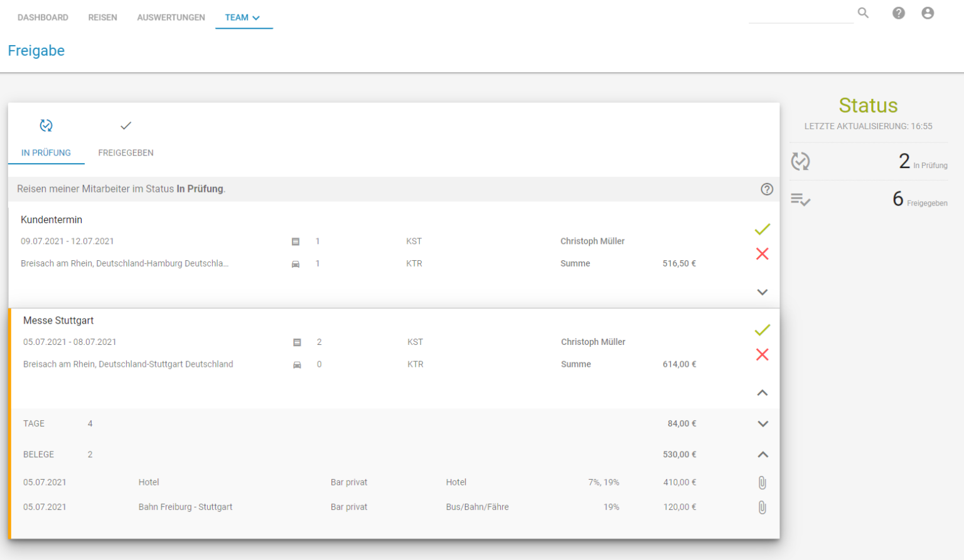This screenshot has height=560, width=964.
Task: Click the 614,00 € sum
Action: (x=679, y=364)
